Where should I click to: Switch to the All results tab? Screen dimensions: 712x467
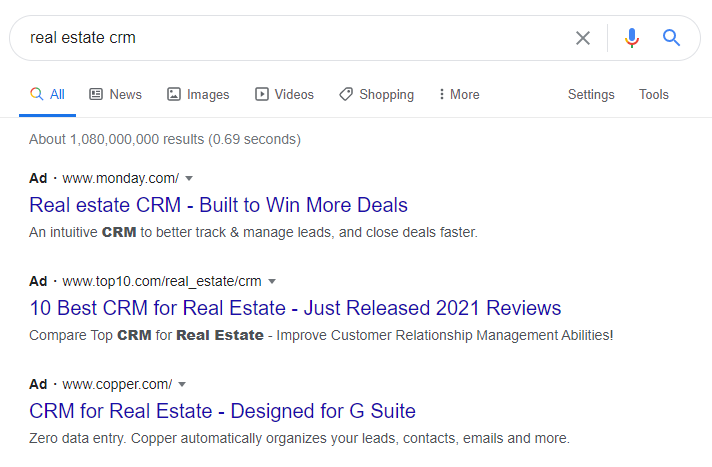tap(48, 94)
